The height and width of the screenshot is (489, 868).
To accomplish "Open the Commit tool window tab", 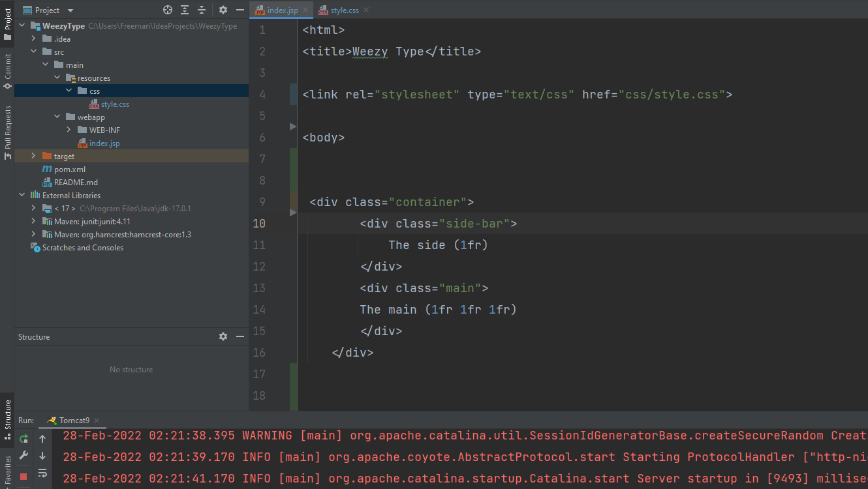I will coord(7,72).
